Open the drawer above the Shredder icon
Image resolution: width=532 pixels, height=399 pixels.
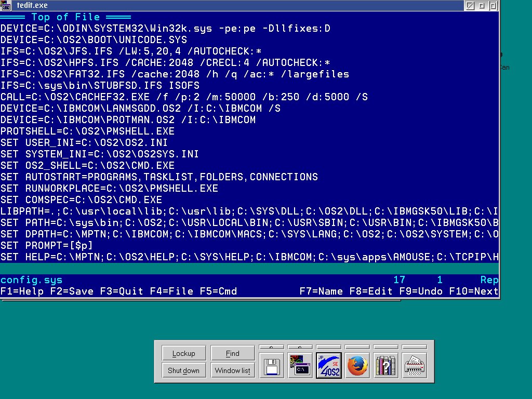(x=414, y=347)
